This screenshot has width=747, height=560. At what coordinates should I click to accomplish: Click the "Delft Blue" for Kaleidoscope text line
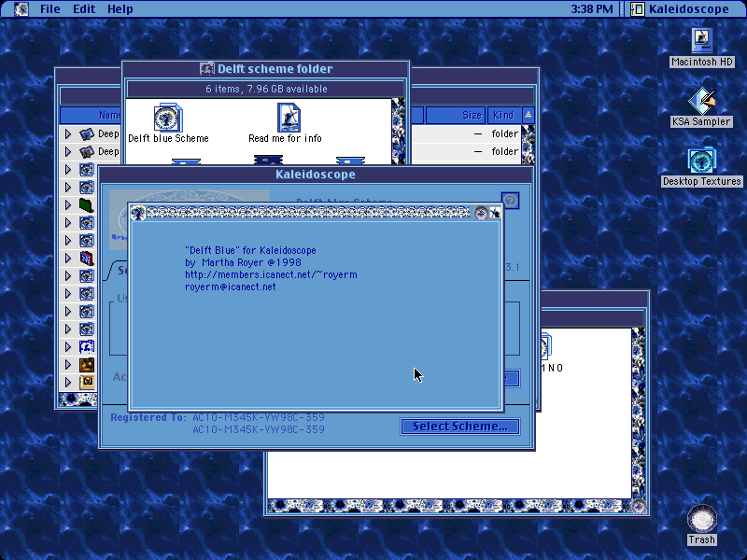point(250,250)
